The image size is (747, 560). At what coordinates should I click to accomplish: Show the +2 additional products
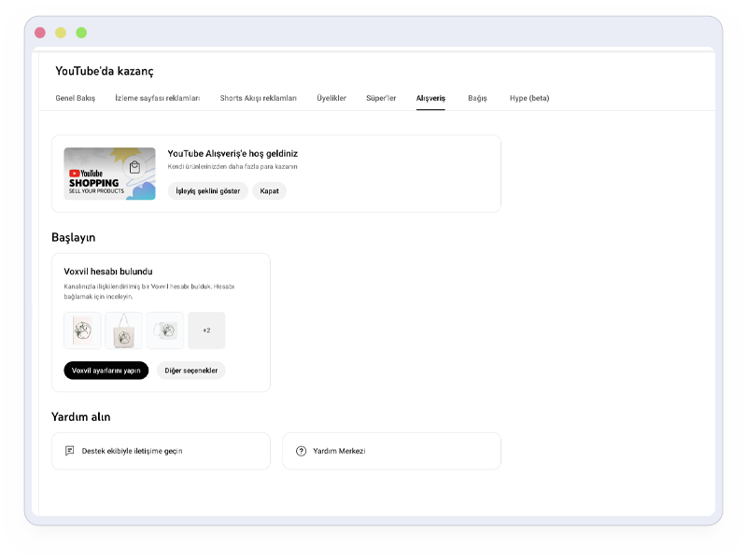[x=206, y=330]
